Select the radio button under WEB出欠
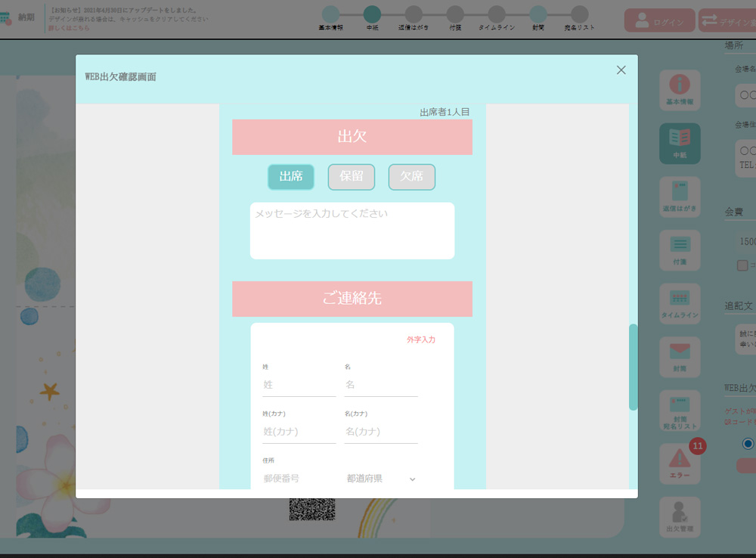Image resolution: width=756 pixels, height=558 pixels. [748, 444]
